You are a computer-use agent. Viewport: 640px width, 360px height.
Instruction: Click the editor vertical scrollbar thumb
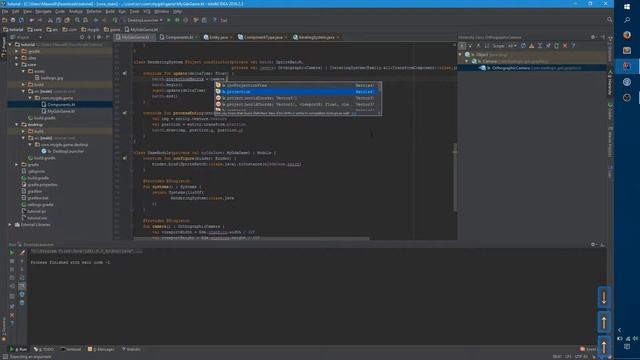click(455, 177)
